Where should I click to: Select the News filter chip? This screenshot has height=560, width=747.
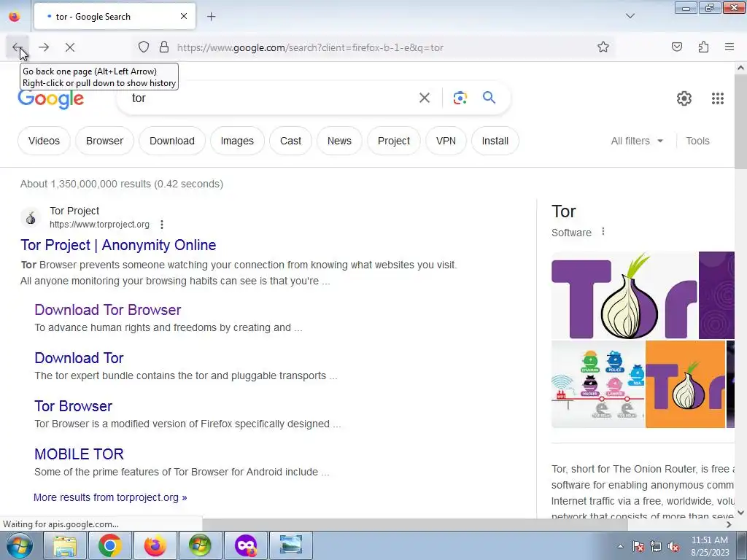tap(339, 141)
